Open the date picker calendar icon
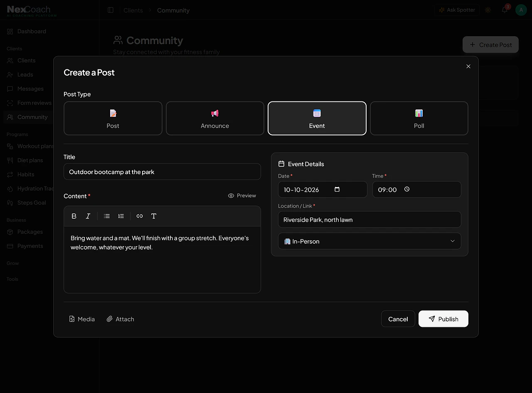Image resolution: width=532 pixels, height=393 pixels. tap(337, 189)
